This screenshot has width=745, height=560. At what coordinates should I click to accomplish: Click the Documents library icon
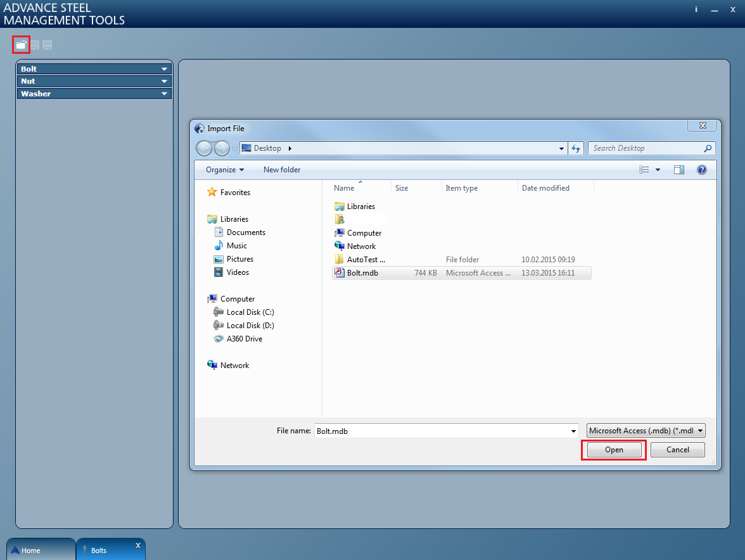(x=219, y=232)
